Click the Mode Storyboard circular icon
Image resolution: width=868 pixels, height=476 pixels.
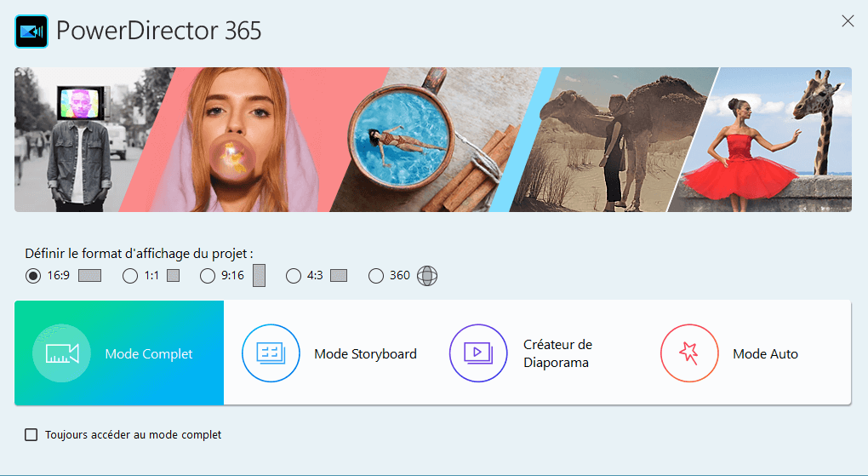271,353
